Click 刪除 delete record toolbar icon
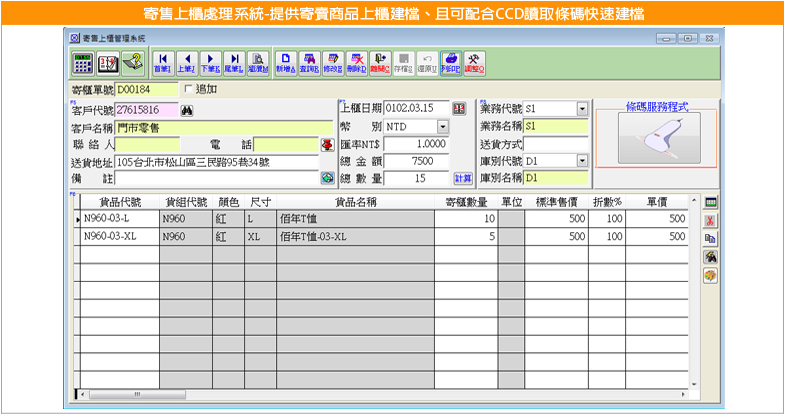This screenshot has width=786, height=416. click(x=357, y=62)
